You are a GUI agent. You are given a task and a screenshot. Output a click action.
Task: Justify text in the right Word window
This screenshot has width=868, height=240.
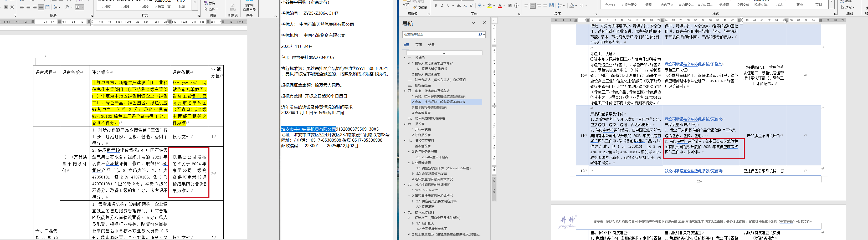[545, 6]
